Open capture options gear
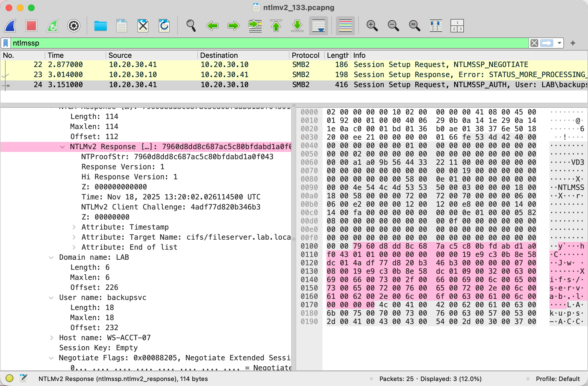This screenshot has width=588, height=386. click(x=74, y=26)
